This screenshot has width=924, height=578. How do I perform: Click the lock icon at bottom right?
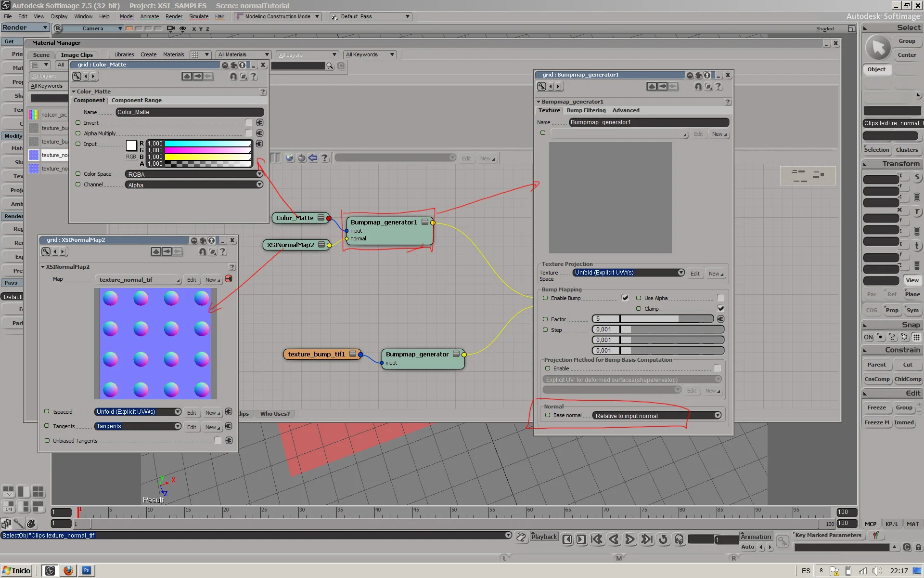coord(918,547)
